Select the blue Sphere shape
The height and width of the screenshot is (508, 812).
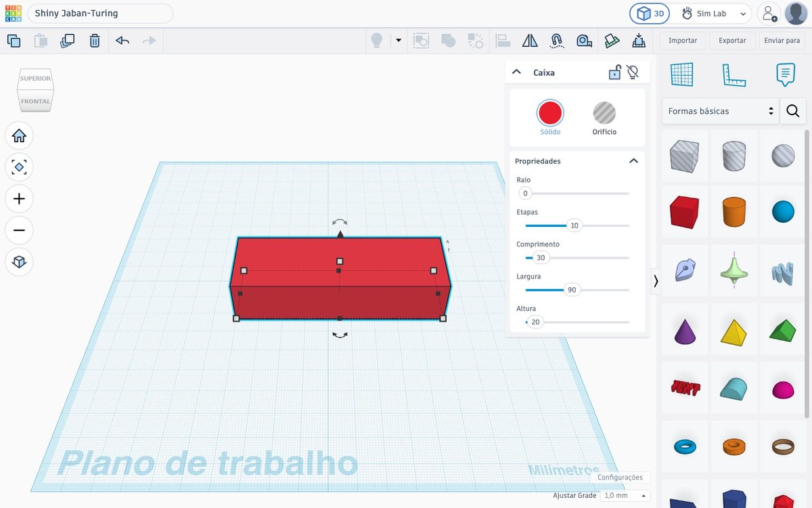click(x=783, y=212)
